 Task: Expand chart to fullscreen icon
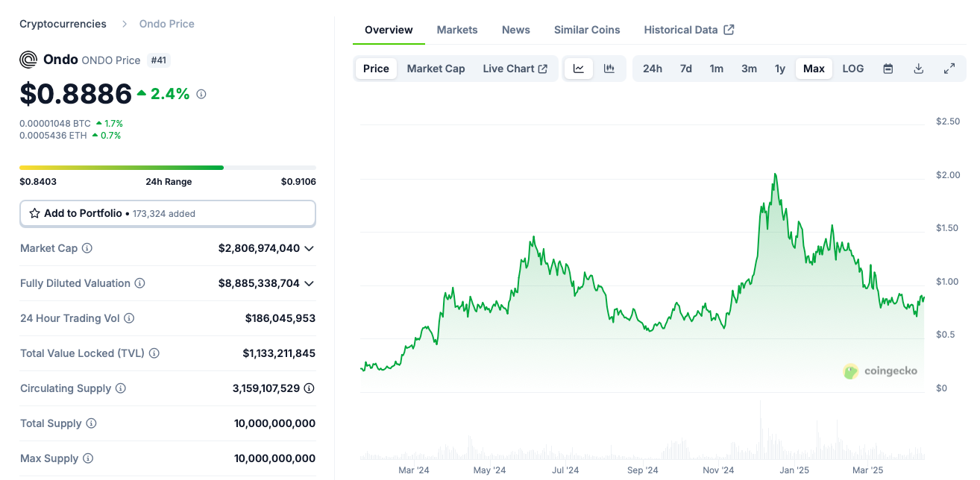pyautogui.click(x=949, y=69)
